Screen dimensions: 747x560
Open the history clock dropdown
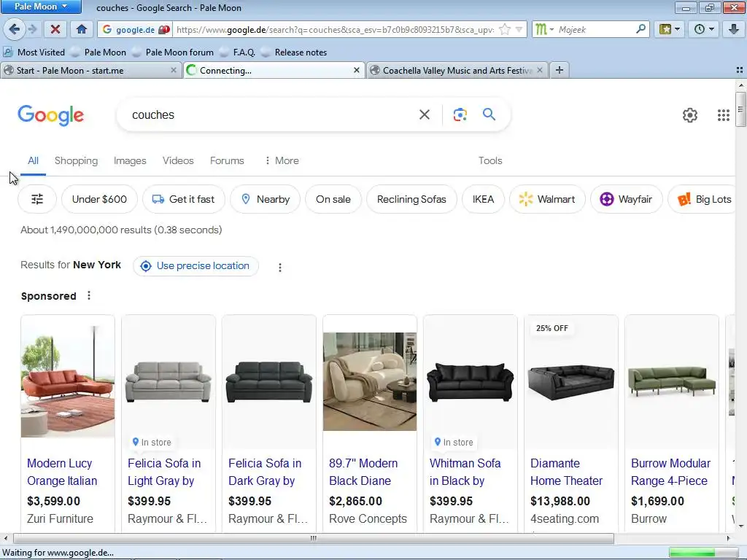[704, 29]
